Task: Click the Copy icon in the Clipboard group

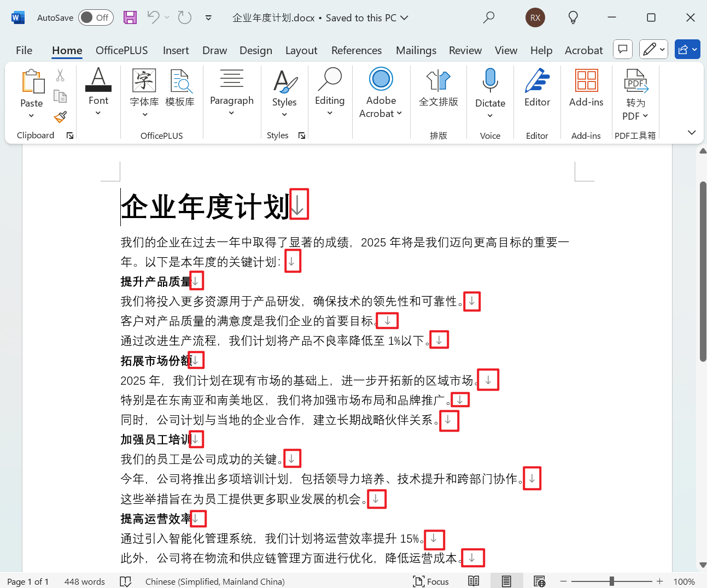Action: pyautogui.click(x=60, y=96)
